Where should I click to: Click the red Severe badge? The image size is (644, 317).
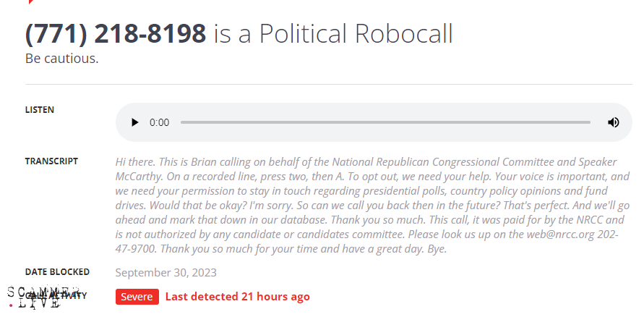137,296
